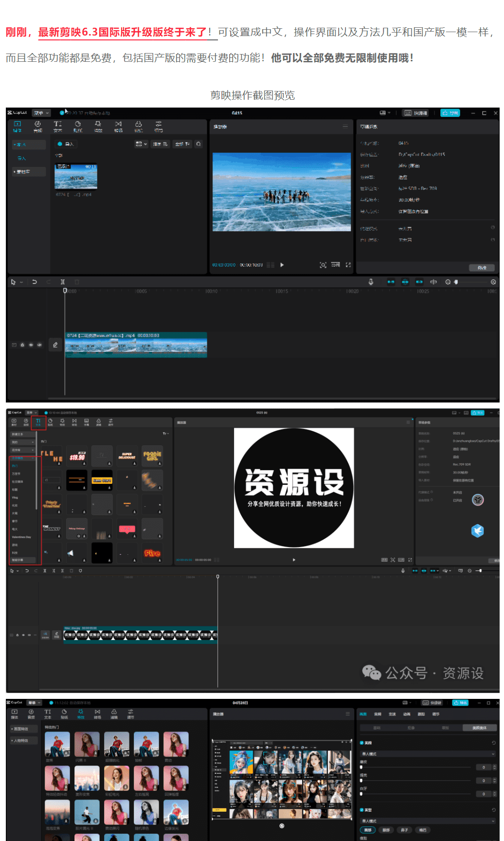Toggle preview-axis icon on first timeline toolbar
This screenshot has height=841, width=504.
tap(433, 282)
